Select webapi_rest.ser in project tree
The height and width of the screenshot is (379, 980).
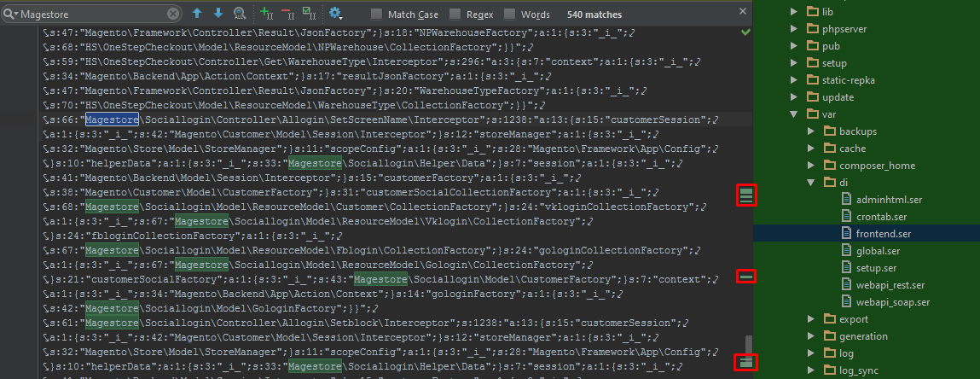coord(890,285)
